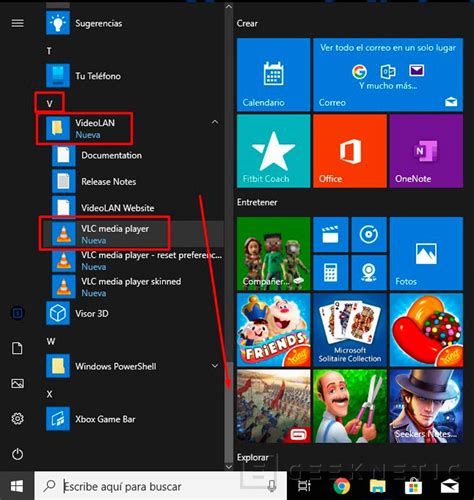This screenshot has width=474, height=500.
Task: Open the user account sidebar icon
Action: point(17,313)
